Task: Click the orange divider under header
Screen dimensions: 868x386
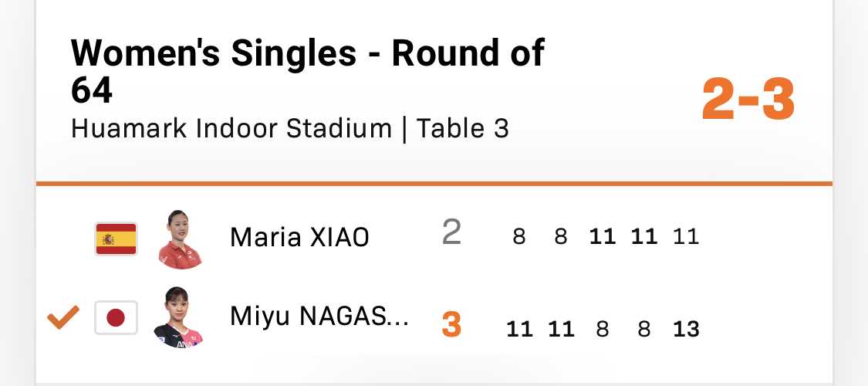Action: 434,183
